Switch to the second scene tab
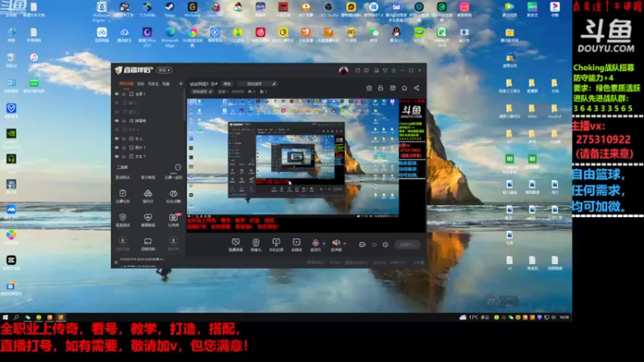This screenshot has height=362, width=644. [x=140, y=84]
